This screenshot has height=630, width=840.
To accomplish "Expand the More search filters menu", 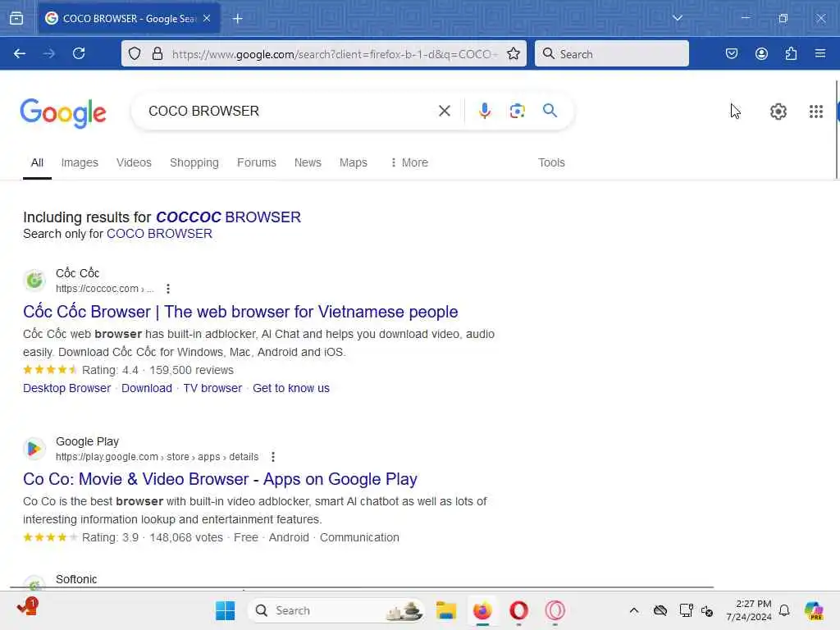I will (409, 163).
